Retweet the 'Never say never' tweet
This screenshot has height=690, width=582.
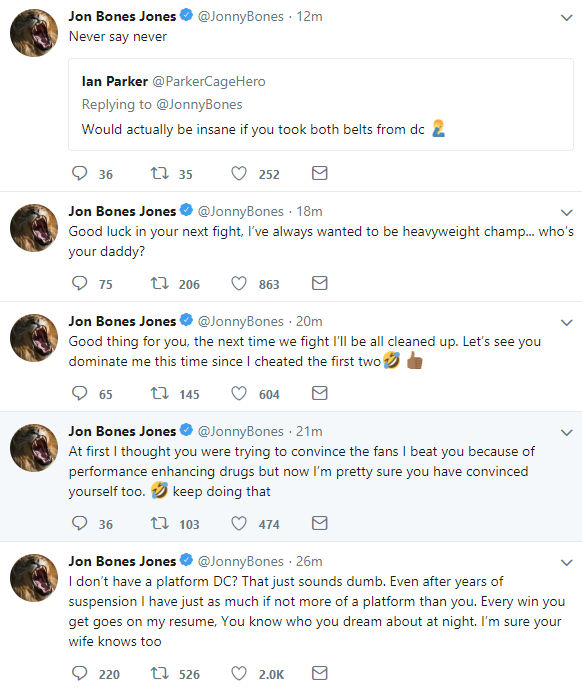tap(159, 173)
